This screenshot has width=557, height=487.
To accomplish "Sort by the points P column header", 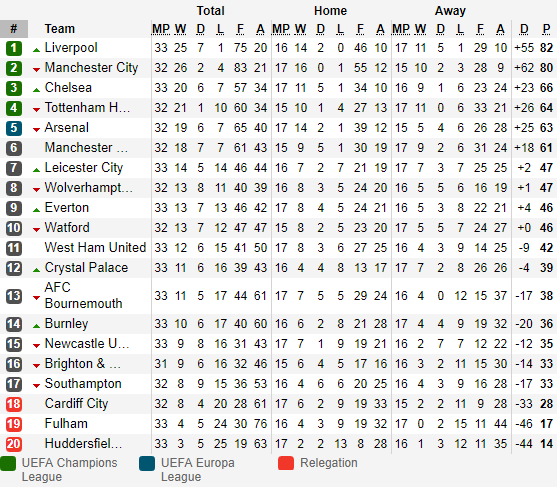I will tap(546, 29).
